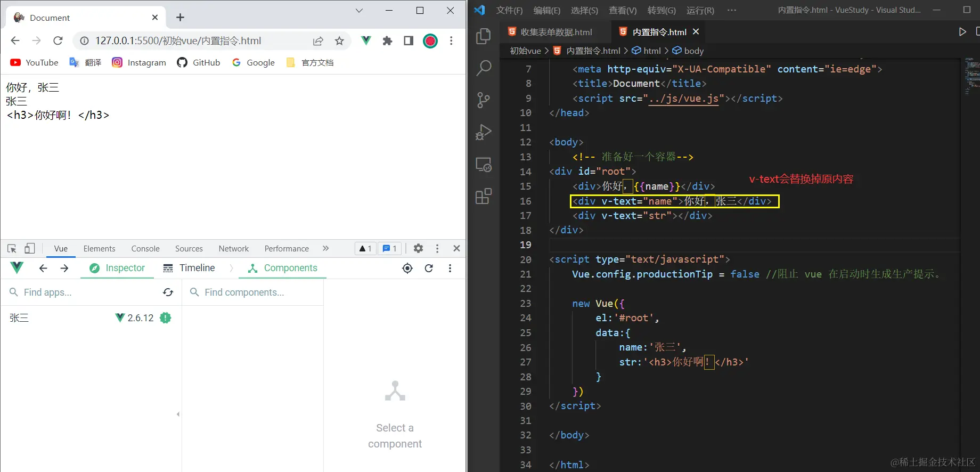This screenshot has width=980, height=472.
Task: Open tab search dropdown arrow
Action: [359, 11]
